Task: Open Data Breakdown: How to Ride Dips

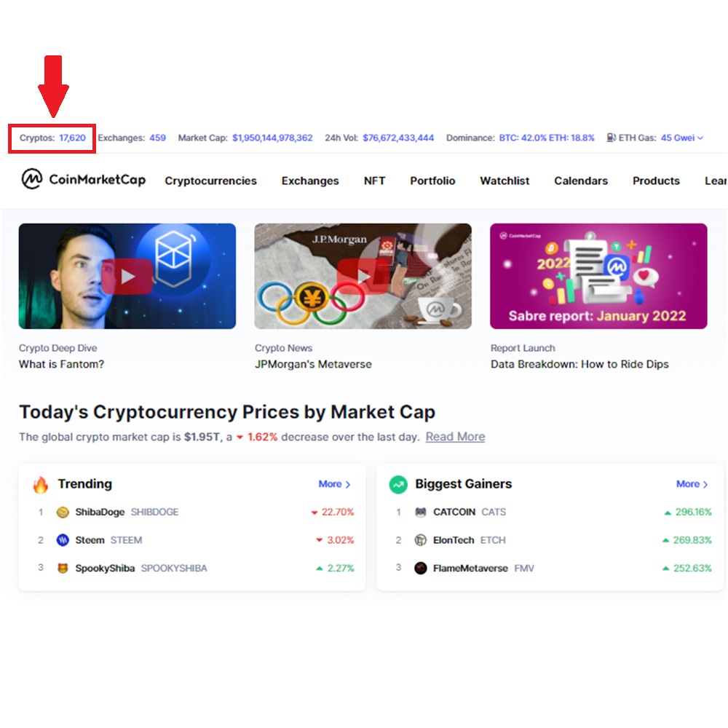Action: coord(579,364)
